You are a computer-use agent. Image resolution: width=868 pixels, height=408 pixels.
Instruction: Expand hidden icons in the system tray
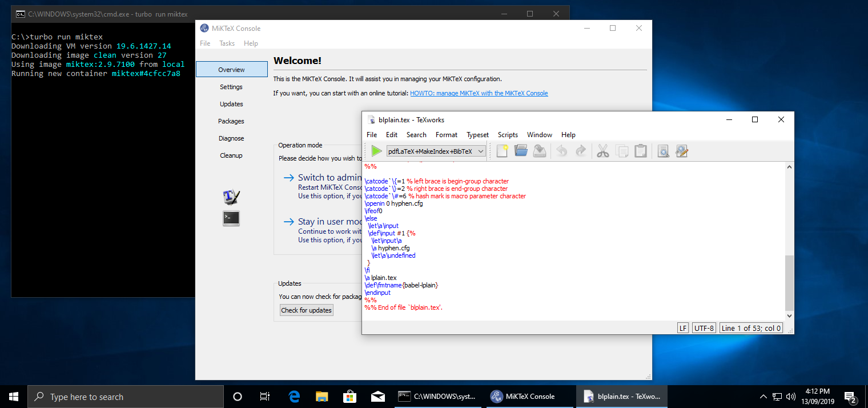click(763, 396)
